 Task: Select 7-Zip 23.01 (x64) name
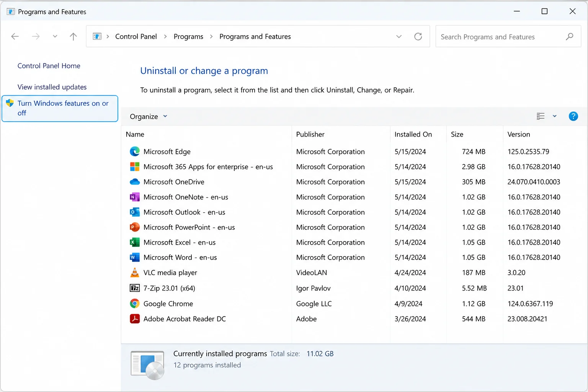[169, 288]
